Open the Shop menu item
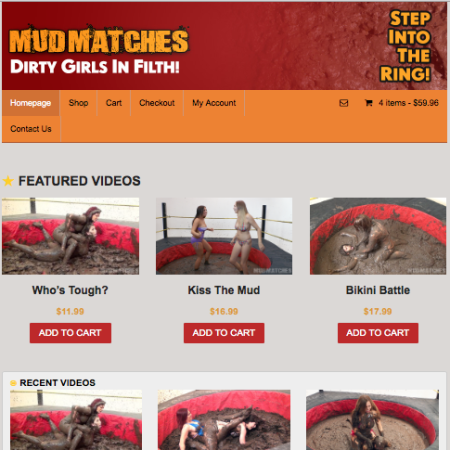This screenshot has height=450, width=450. click(x=78, y=103)
